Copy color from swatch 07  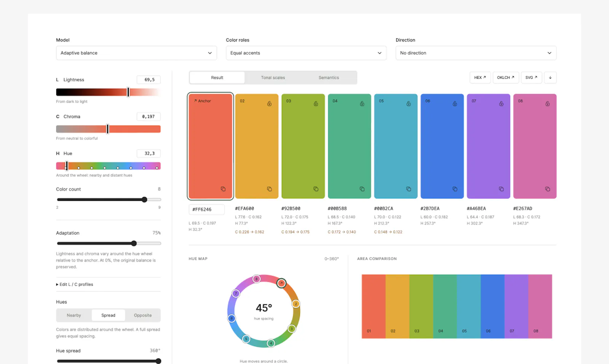(501, 189)
